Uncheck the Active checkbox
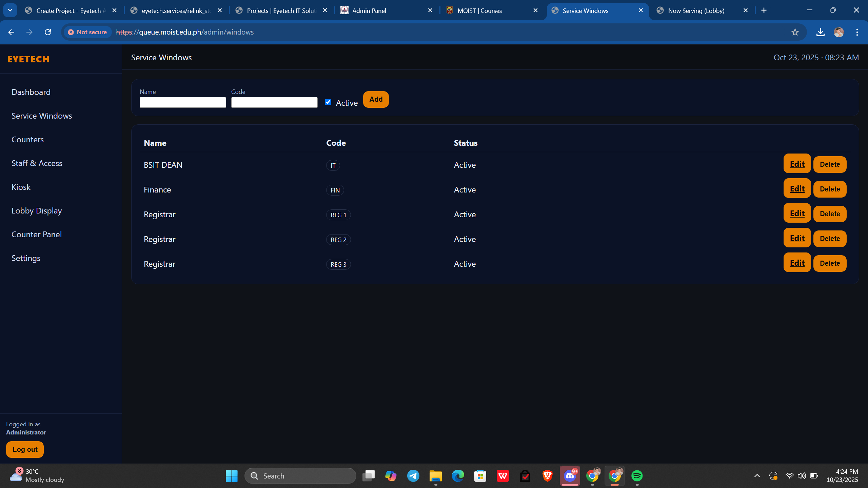 click(328, 102)
